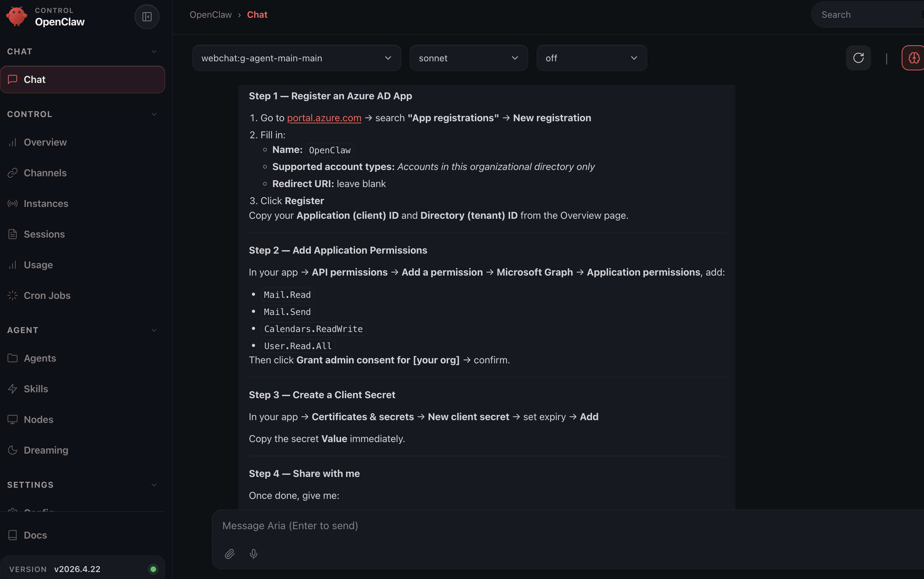Image resolution: width=924 pixels, height=579 pixels.
Task: Open the dropdown set to off
Action: click(x=591, y=58)
